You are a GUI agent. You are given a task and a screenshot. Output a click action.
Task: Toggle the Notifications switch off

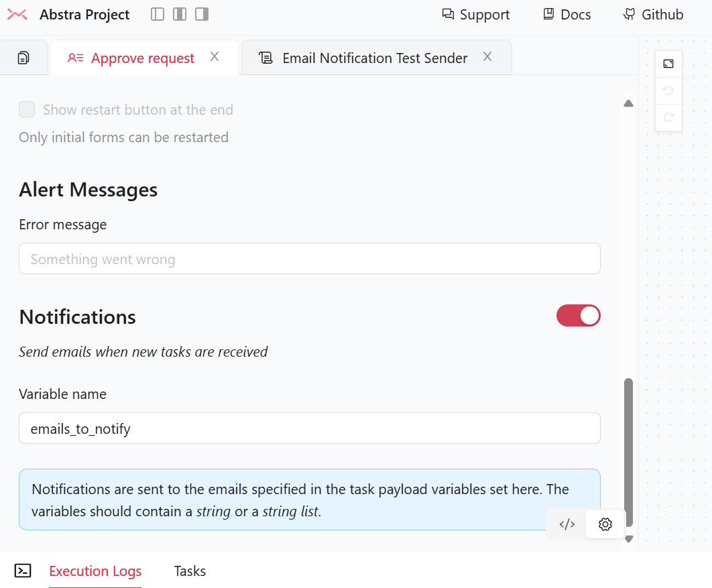[x=578, y=316]
